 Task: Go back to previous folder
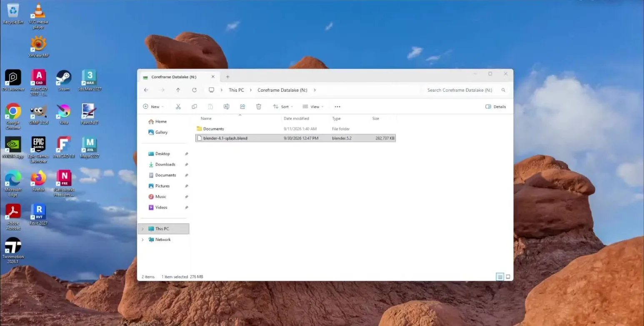tap(146, 90)
